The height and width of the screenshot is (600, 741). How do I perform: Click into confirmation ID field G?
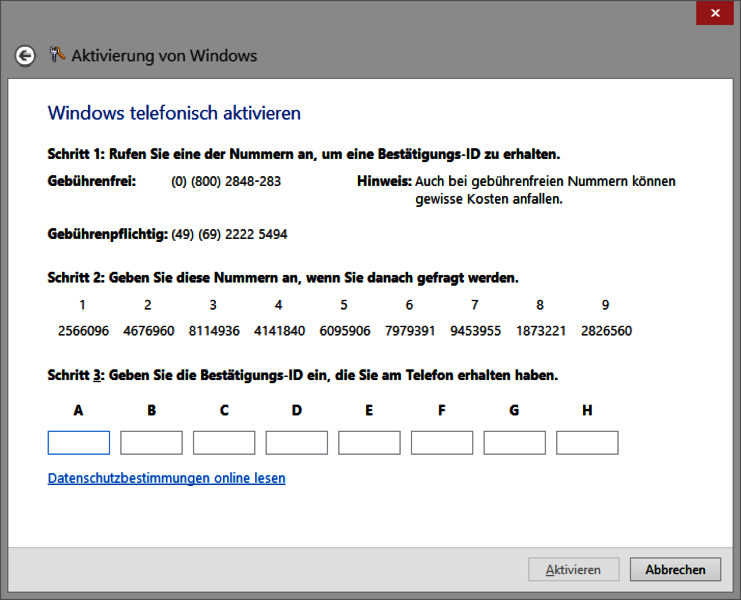515,443
